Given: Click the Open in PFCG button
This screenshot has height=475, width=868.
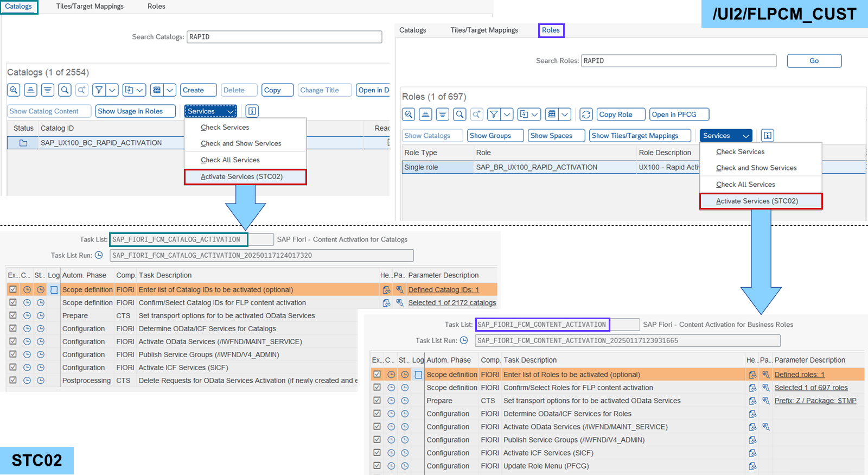Looking at the screenshot, I should coord(680,115).
